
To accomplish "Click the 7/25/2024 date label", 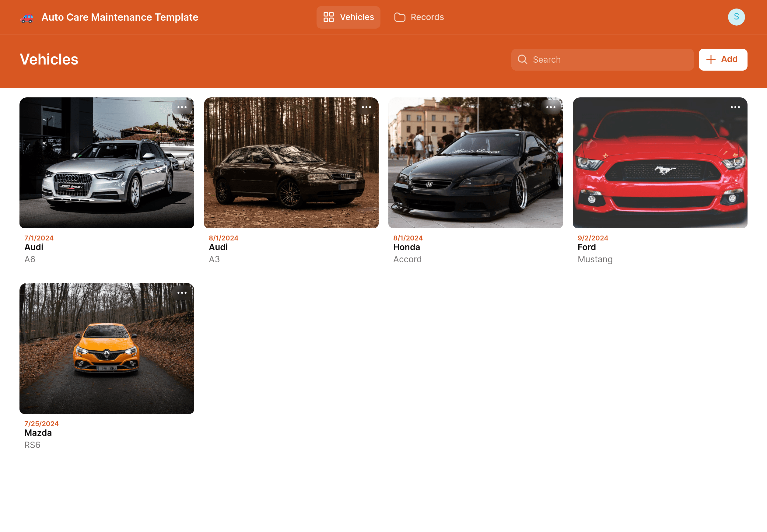I will (x=41, y=424).
